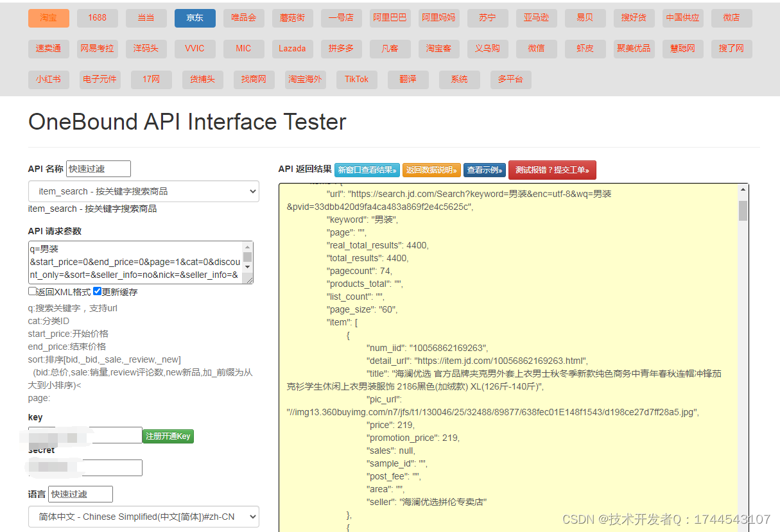Open the Lazada tab
This screenshot has width=780, height=532.
click(293, 49)
